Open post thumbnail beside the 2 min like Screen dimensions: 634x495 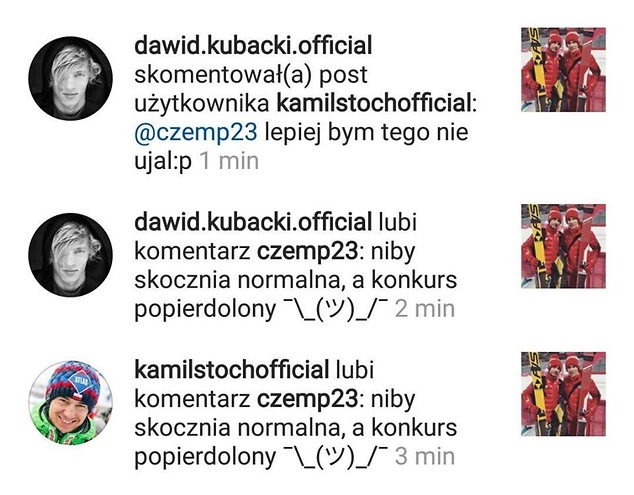(x=563, y=246)
